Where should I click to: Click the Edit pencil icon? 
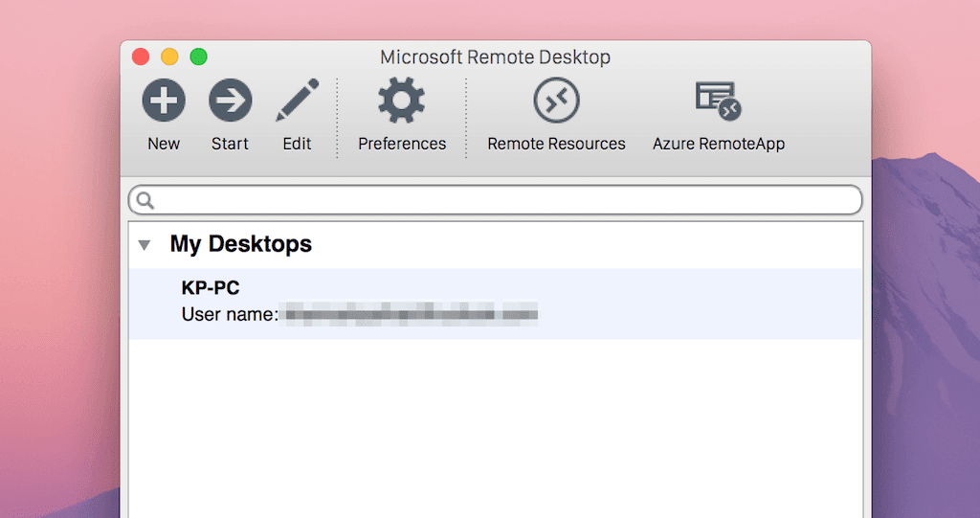point(298,101)
